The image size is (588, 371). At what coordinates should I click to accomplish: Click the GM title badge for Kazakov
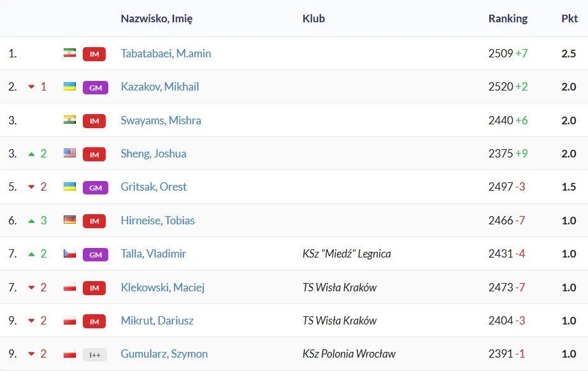coord(95,87)
